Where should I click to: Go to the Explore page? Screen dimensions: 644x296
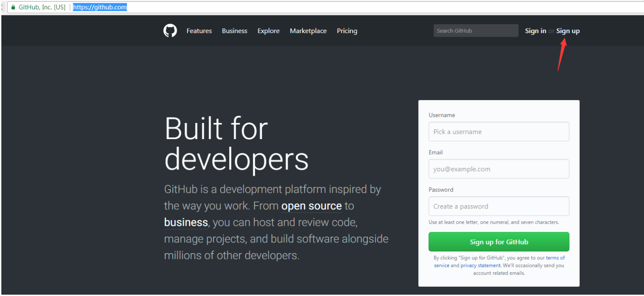(269, 31)
